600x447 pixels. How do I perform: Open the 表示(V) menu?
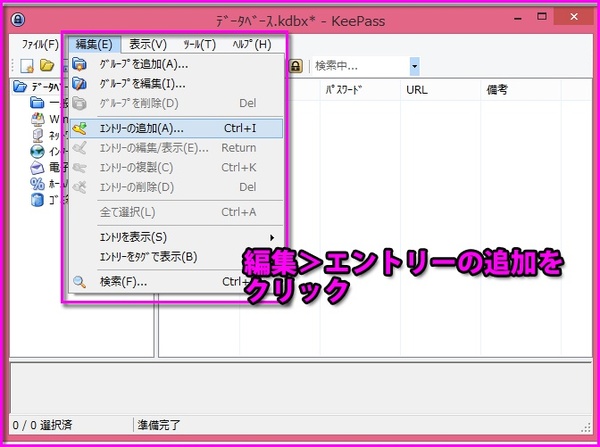pos(148,44)
